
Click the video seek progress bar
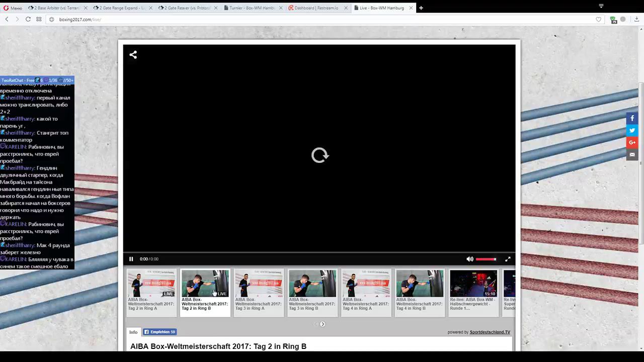point(319,252)
